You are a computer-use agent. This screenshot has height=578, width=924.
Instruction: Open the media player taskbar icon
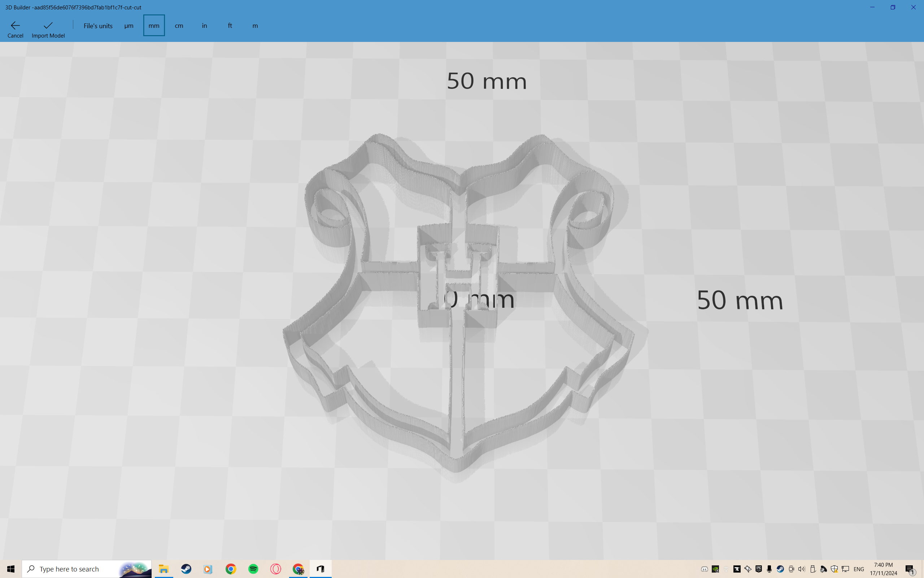click(x=208, y=569)
